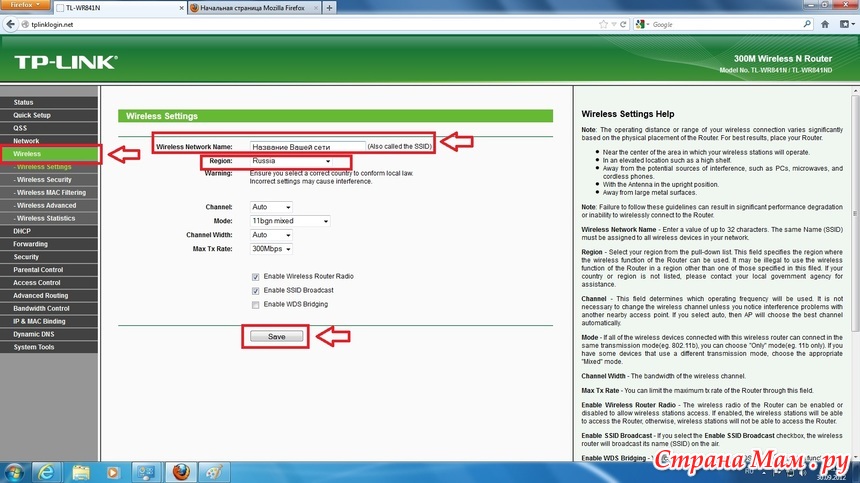860x483 pixels.
Task: Open the Google search engine selector icon
Action: coord(642,24)
